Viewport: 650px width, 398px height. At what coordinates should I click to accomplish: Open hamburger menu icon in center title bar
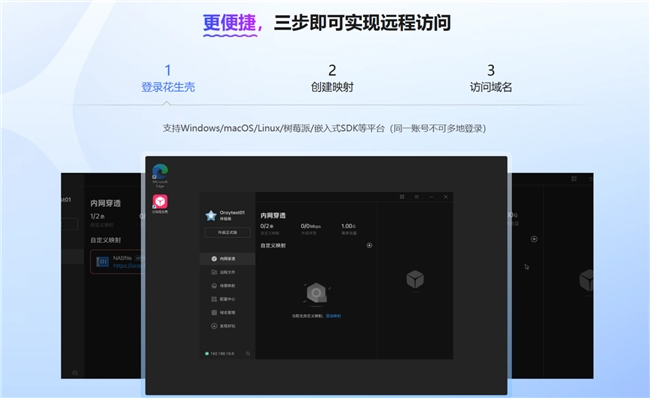click(417, 197)
